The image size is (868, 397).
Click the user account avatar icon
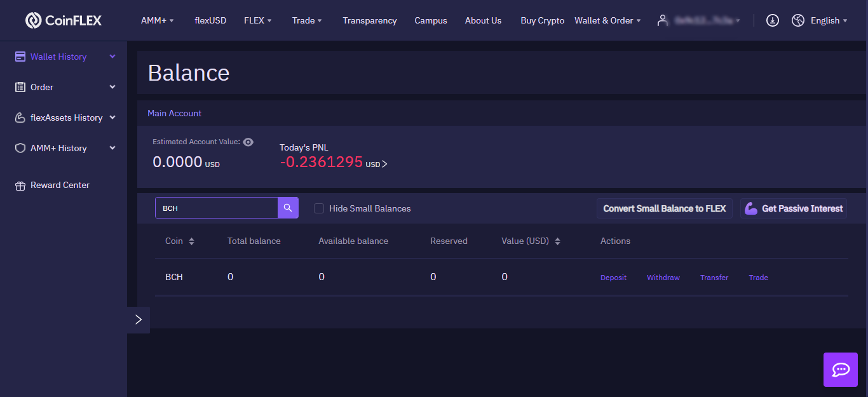[x=663, y=20]
